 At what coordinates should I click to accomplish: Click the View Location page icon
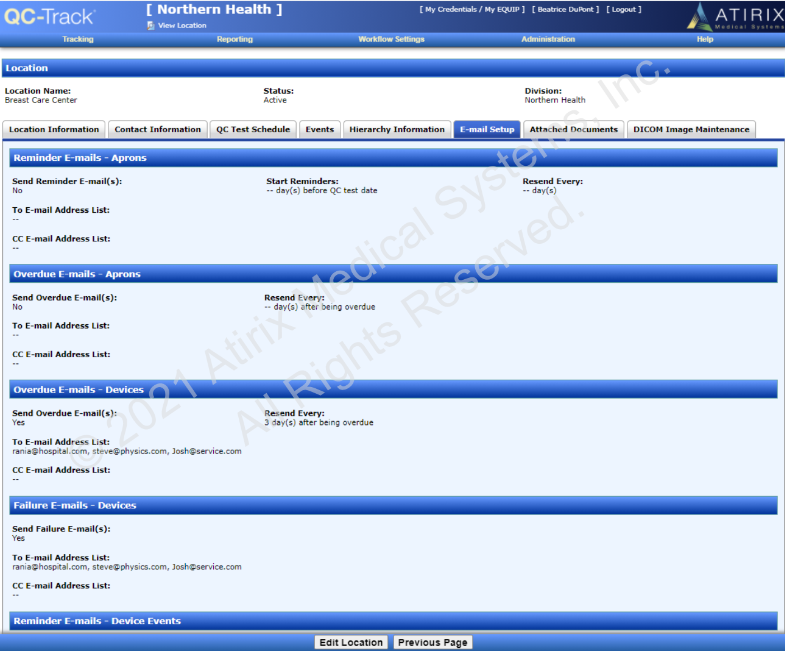pos(150,26)
